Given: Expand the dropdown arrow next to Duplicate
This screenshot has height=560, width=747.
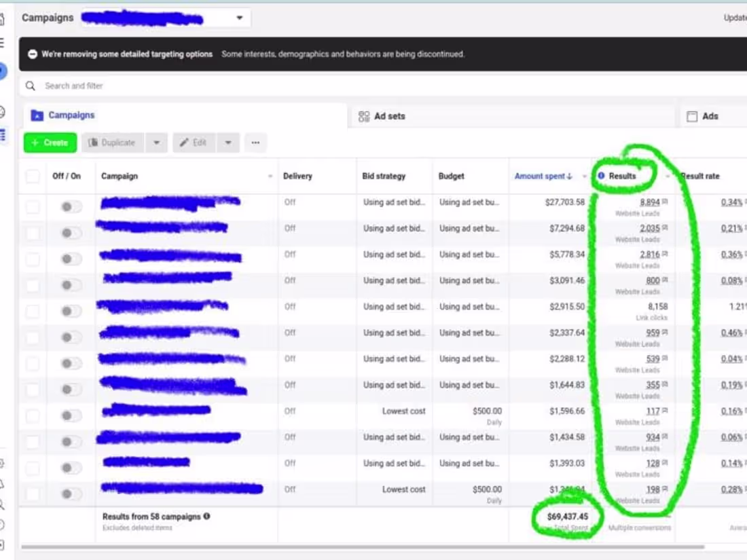Looking at the screenshot, I should point(157,143).
